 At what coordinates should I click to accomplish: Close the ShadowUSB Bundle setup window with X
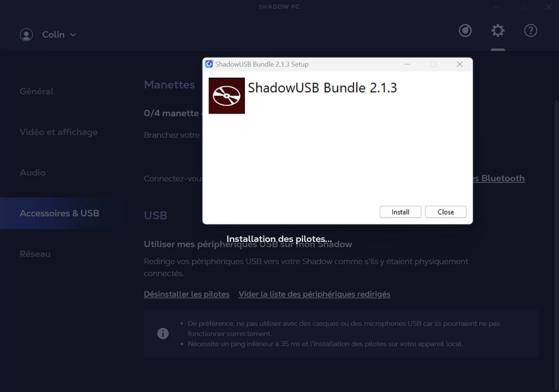(x=460, y=64)
